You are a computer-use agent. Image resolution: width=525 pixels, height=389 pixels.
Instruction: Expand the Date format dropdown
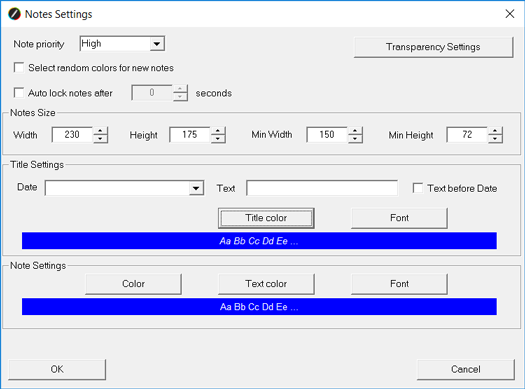coord(196,188)
